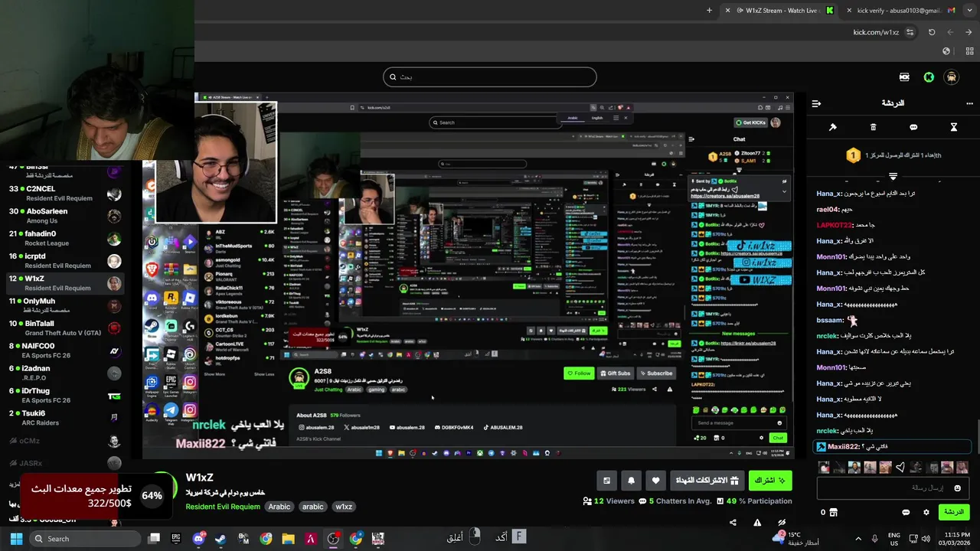Select W1xZ channel in sidebar
The width and height of the screenshot is (980, 551).
click(61, 283)
